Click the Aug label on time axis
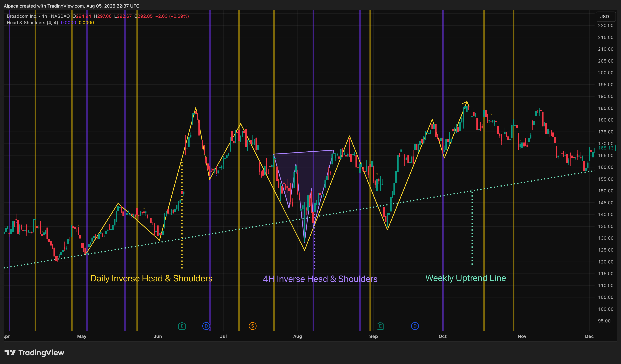 click(x=297, y=336)
